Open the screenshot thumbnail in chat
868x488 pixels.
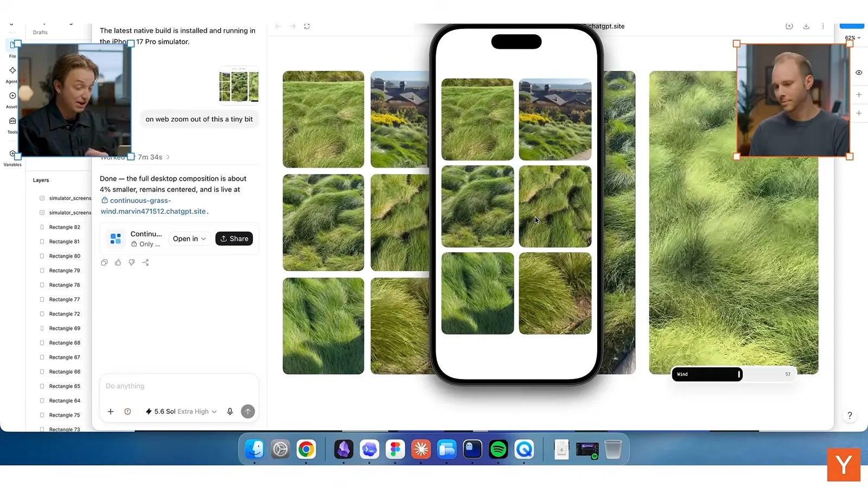click(239, 85)
